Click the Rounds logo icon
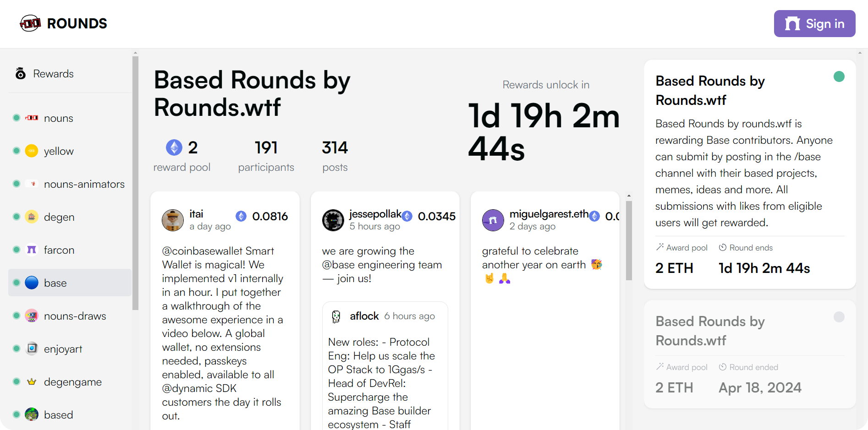The height and width of the screenshot is (430, 868). coord(30,23)
